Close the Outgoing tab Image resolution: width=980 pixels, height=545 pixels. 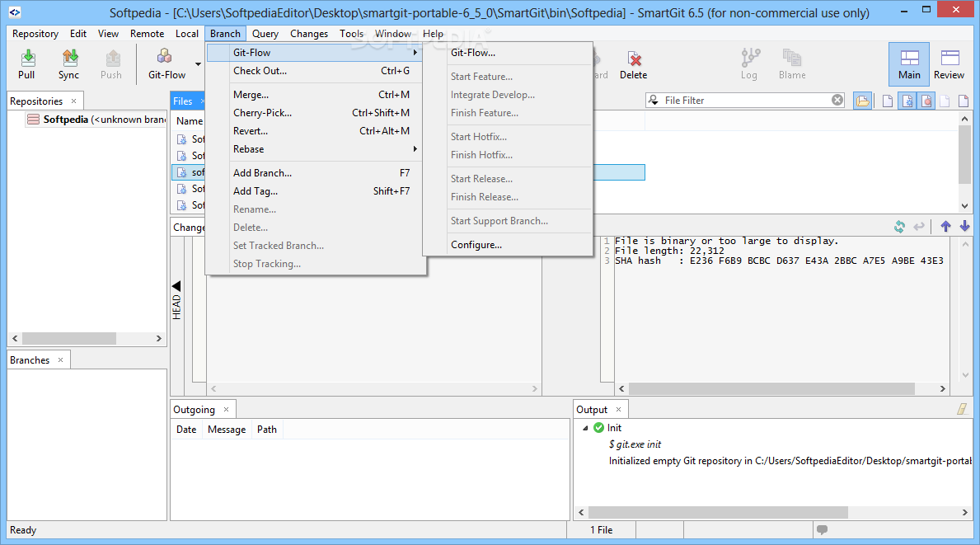click(227, 410)
